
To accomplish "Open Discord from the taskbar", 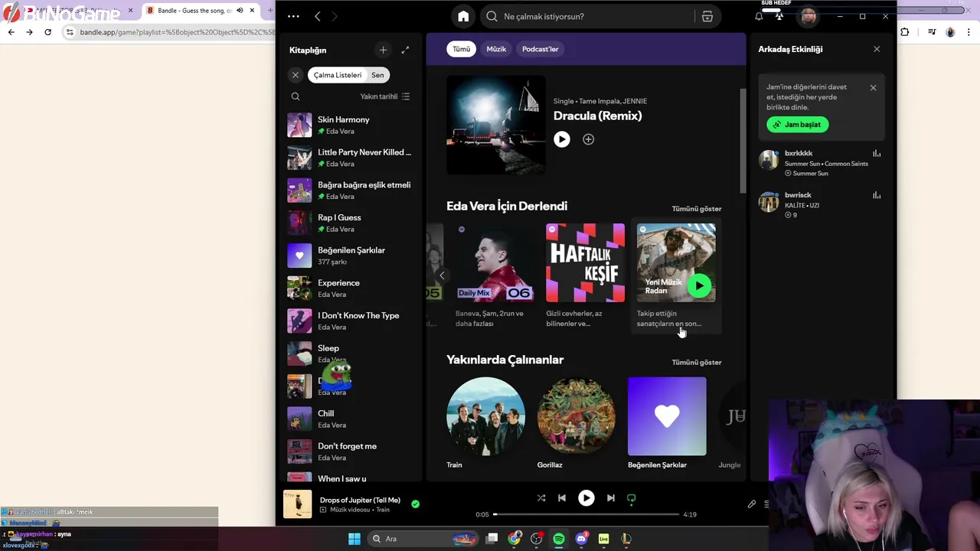I will tap(581, 539).
